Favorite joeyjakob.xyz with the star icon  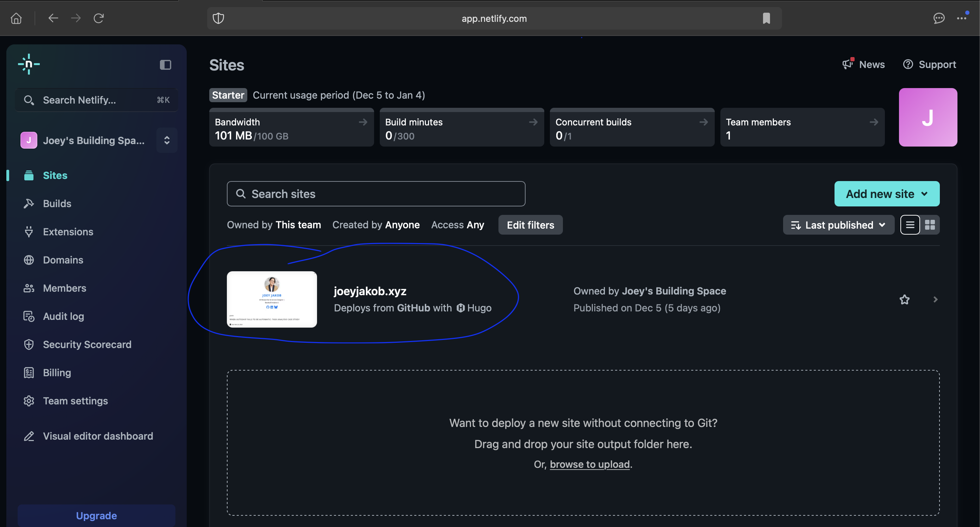point(904,299)
